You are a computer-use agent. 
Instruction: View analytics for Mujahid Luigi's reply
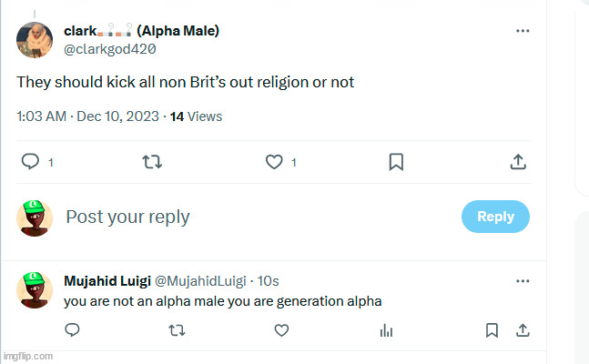pyautogui.click(x=386, y=329)
